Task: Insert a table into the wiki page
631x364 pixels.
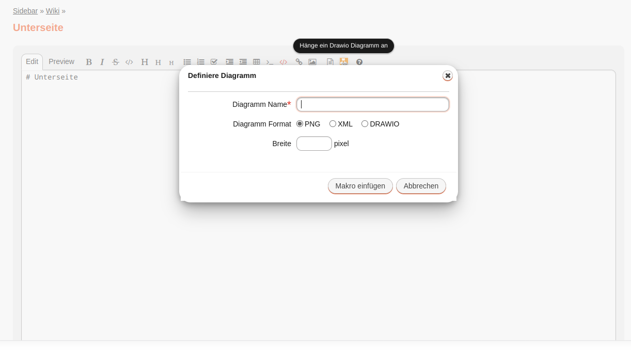Action: pos(257,62)
